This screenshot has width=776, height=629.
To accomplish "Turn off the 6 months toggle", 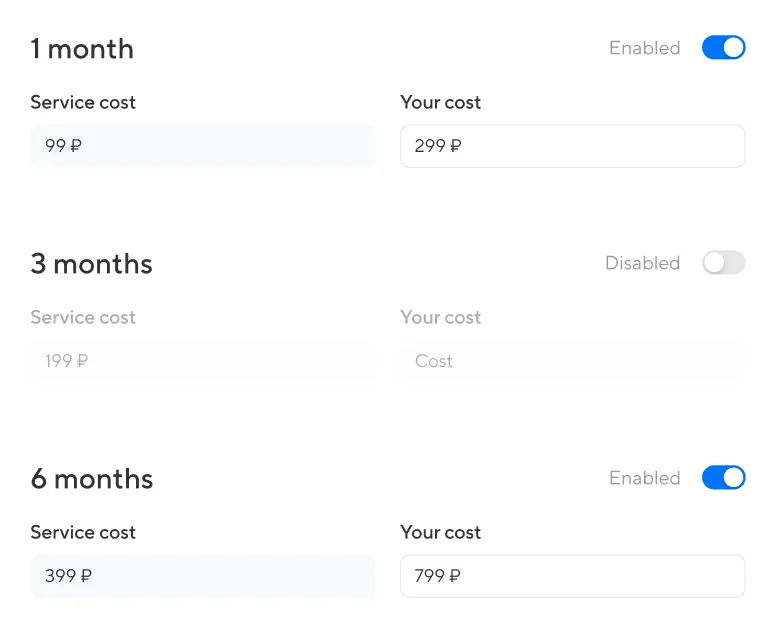I will [x=723, y=478].
